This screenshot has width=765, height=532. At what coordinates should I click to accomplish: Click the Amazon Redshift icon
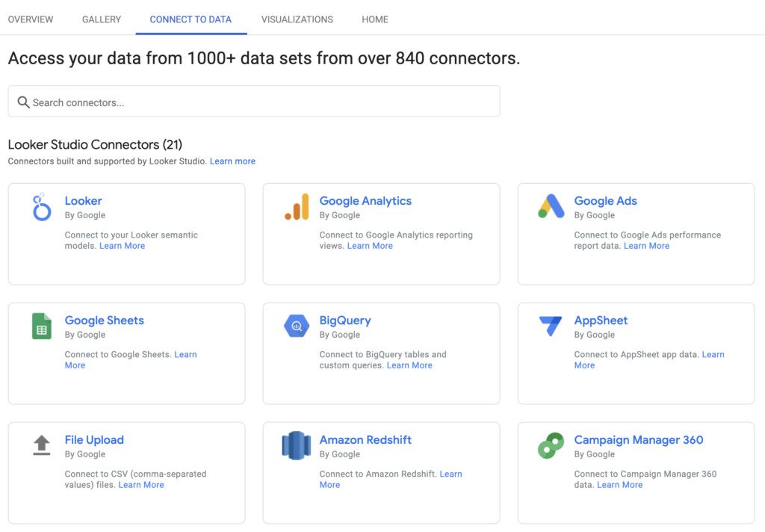click(297, 445)
